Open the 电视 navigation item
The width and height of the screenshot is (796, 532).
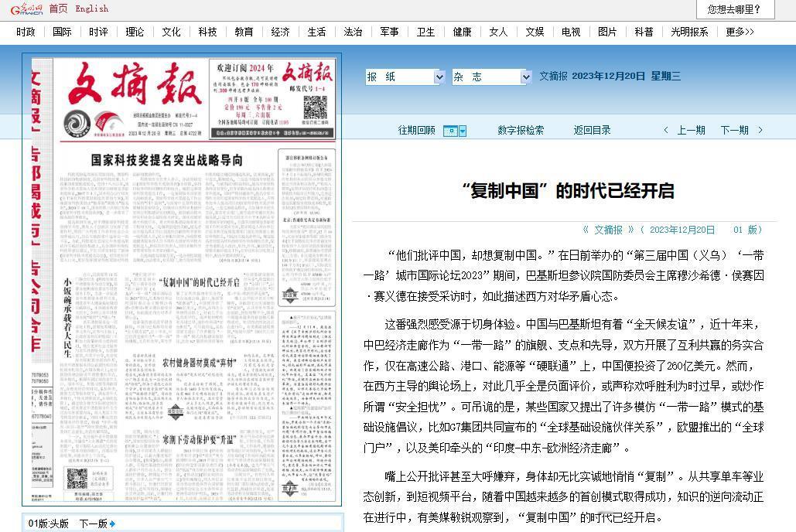[571, 32]
